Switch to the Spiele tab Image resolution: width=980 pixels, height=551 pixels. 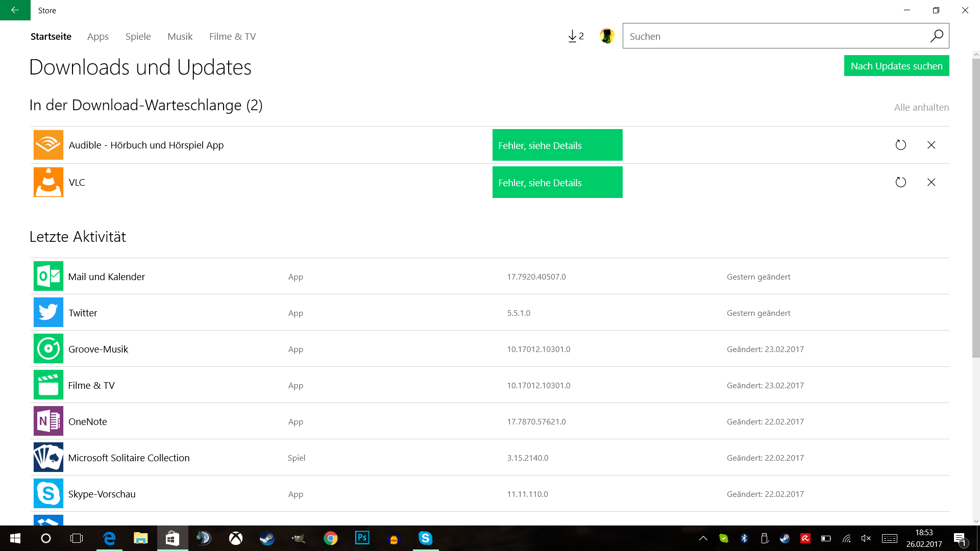point(138,36)
